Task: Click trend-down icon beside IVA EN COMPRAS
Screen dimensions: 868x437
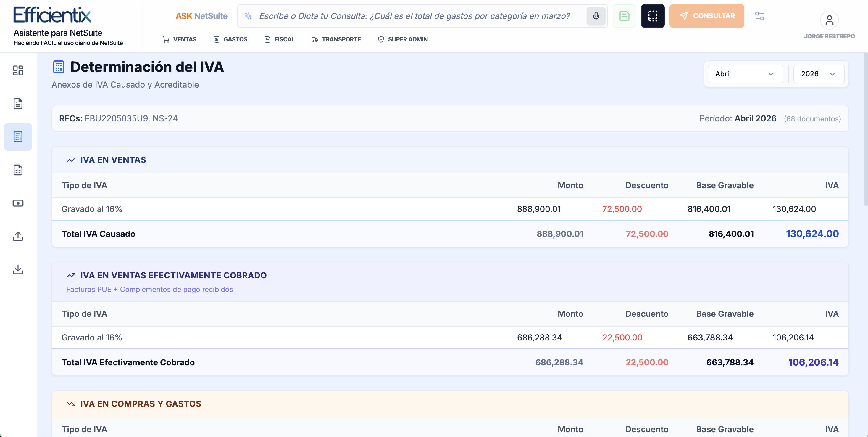Action: (x=71, y=404)
